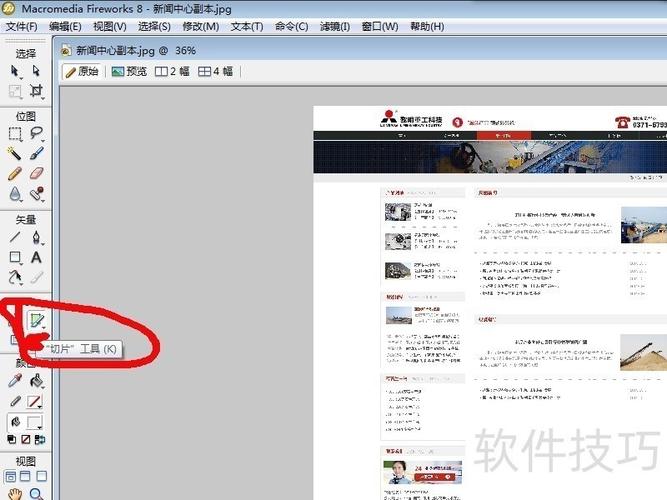Click the stroke color pencil icon
Screen dimensions: 667x500
15,401
